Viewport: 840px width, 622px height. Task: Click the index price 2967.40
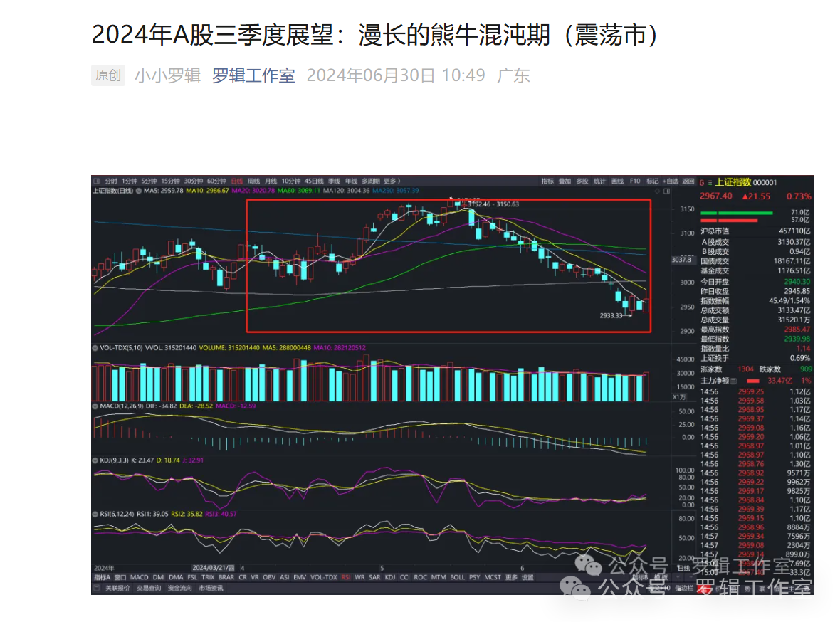(x=715, y=196)
